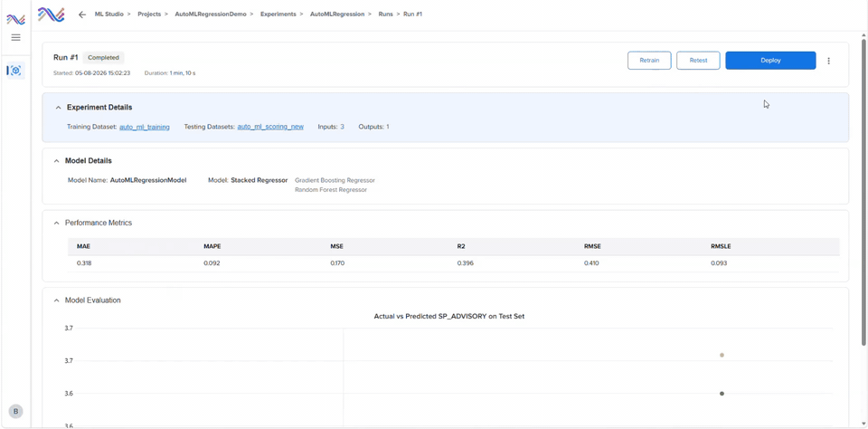
Task: Click the Stacked Regressor model text
Action: (259, 180)
